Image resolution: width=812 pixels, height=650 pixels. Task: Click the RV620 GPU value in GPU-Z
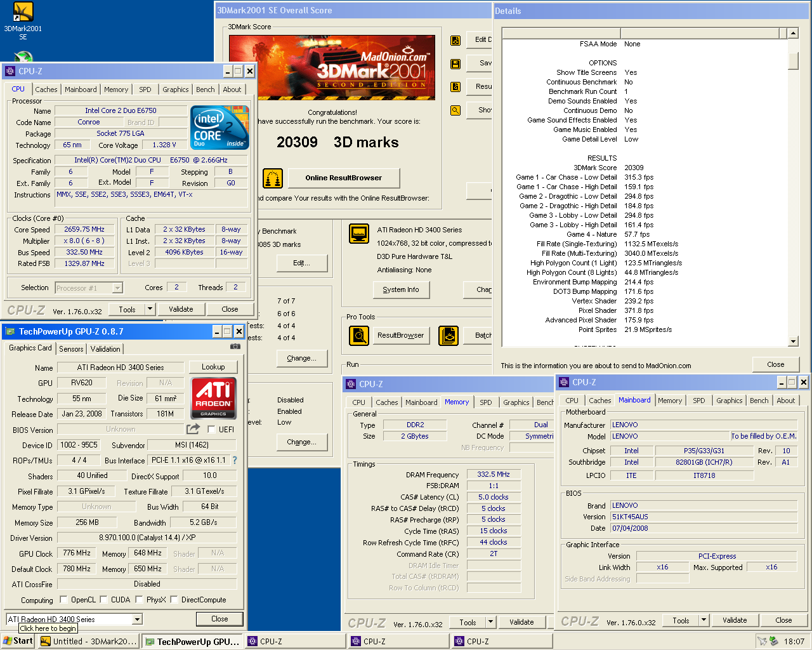tap(82, 383)
